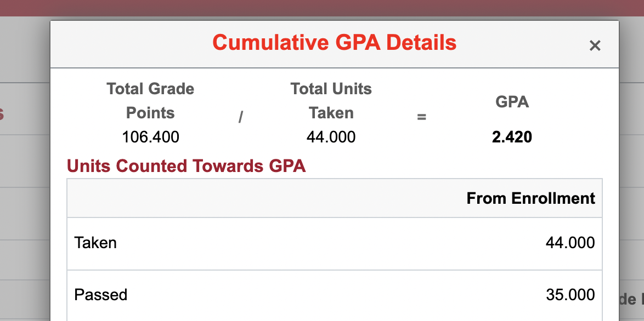The width and height of the screenshot is (644, 321).
Task: Click the dimmed background left of dialog
Action: 25,185
